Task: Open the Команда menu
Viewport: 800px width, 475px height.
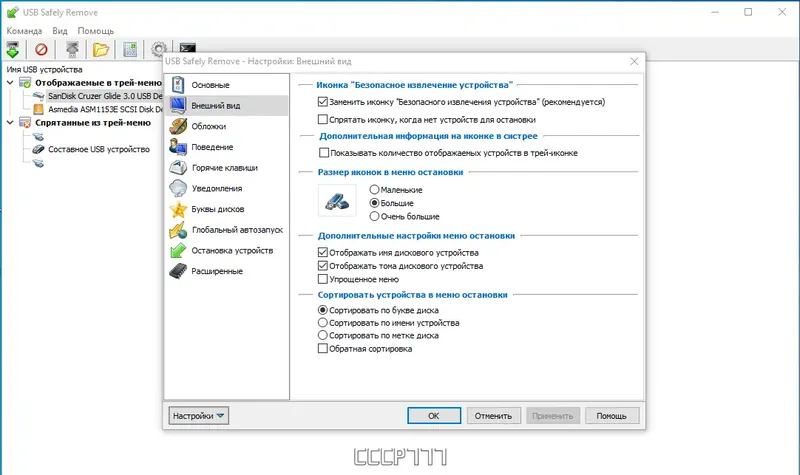Action: coord(24,31)
